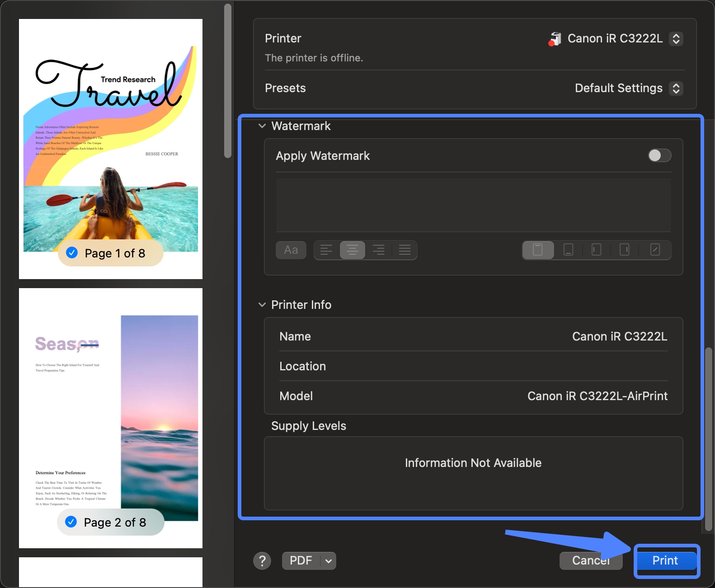
Task: Click inside the watermark text field
Action: coord(473,205)
